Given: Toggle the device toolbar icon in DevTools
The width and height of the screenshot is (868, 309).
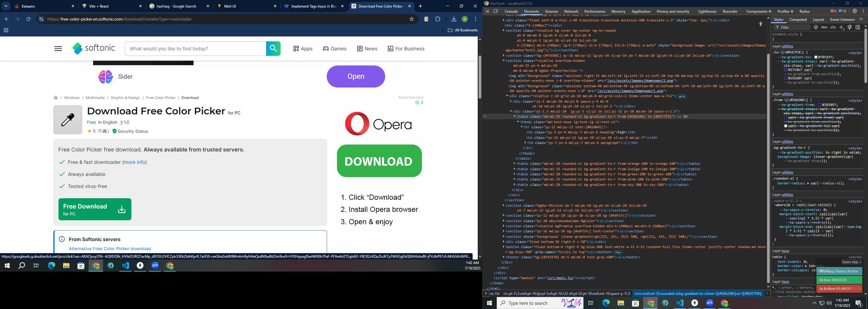Looking at the screenshot, I should coord(496,11).
